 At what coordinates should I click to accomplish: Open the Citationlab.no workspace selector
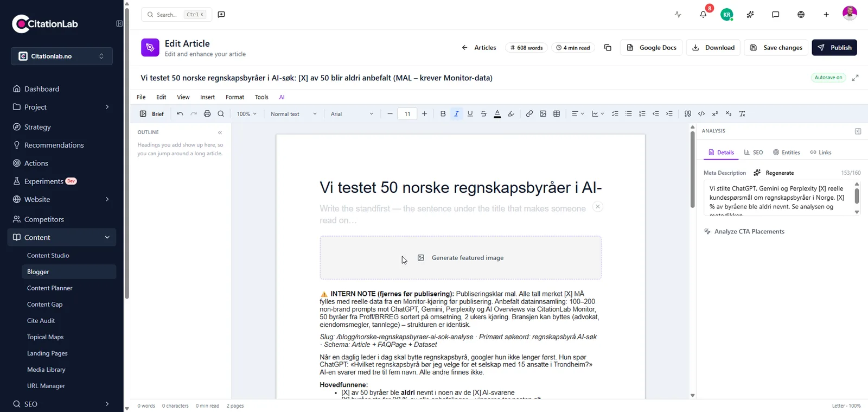[62, 56]
